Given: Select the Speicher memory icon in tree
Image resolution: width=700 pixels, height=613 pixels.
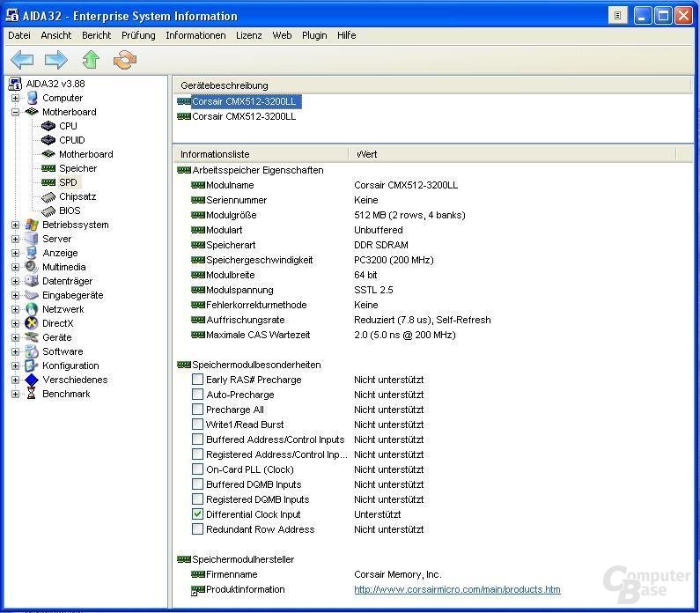Looking at the screenshot, I should (48, 168).
